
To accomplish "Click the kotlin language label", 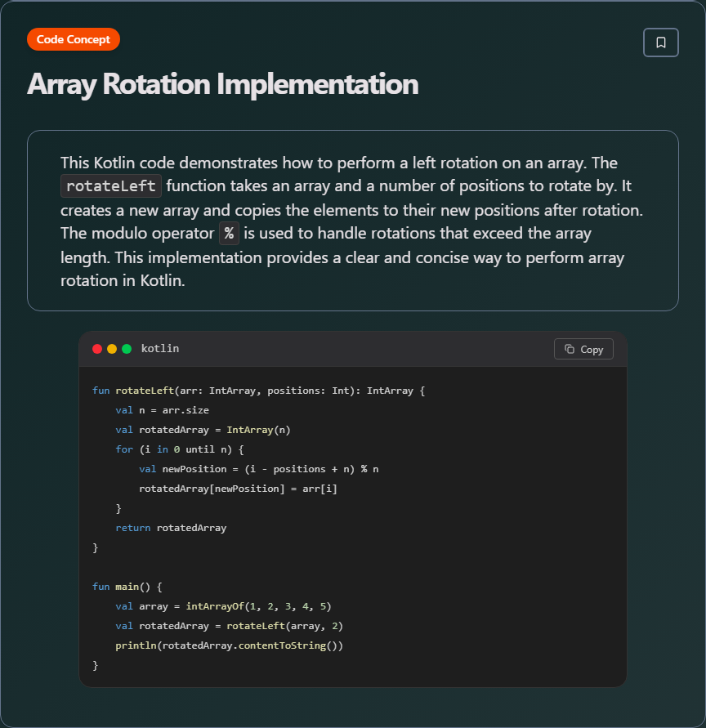I will (x=160, y=349).
